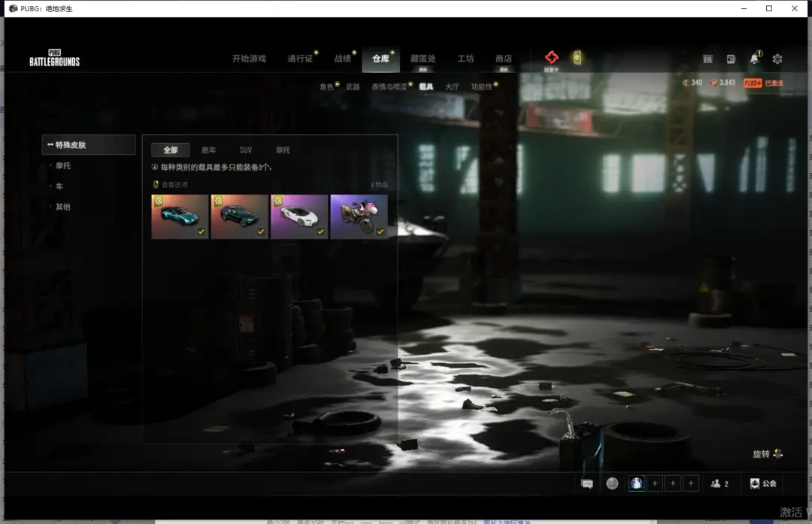Open the barcode-style icon in top bar
This screenshot has height=524, width=812.
(708, 59)
